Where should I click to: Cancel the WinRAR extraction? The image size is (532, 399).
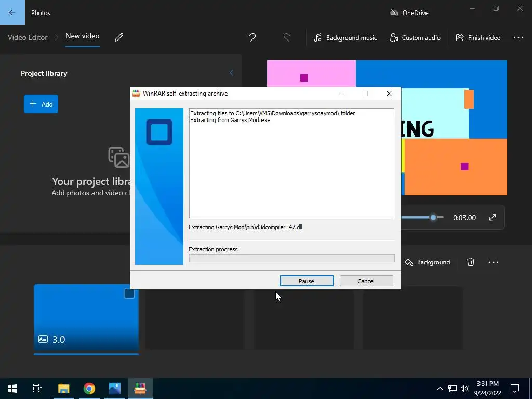click(x=366, y=281)
